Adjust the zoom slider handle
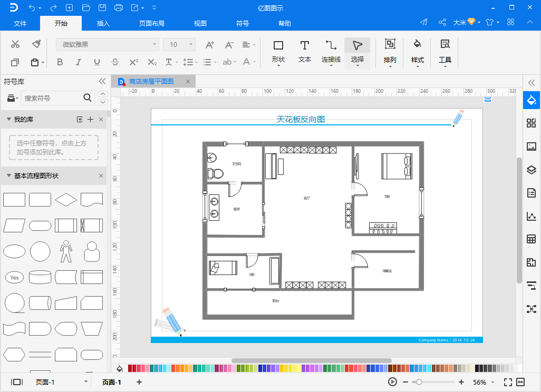 pyautogui.click(x=419, y=382)
